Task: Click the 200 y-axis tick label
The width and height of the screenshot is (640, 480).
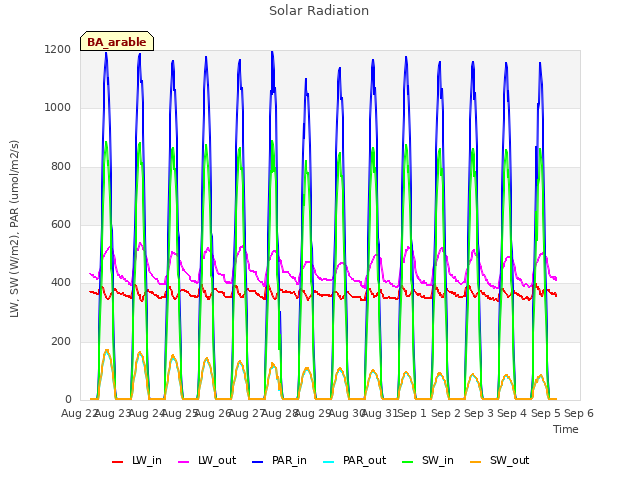Action: point(61,341)
